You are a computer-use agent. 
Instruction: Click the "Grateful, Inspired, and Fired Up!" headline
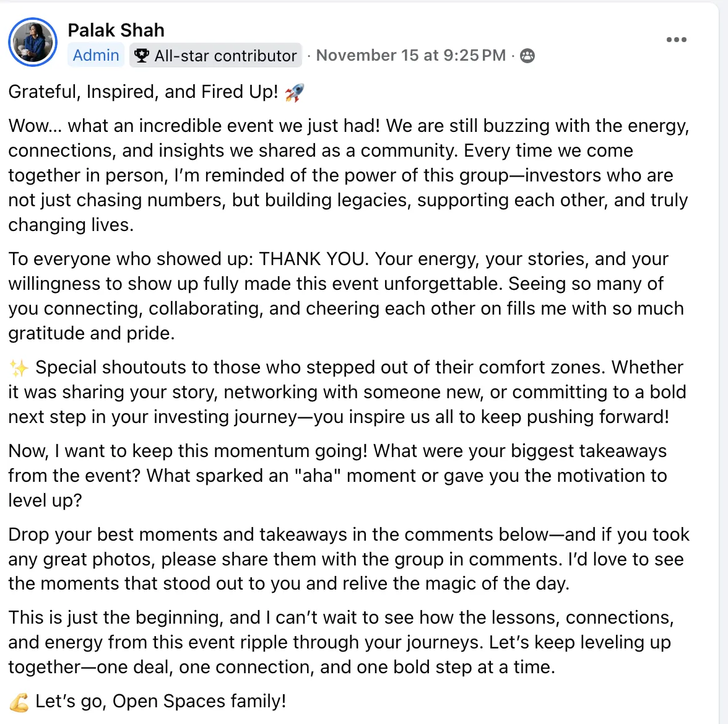tap(143, 92)
